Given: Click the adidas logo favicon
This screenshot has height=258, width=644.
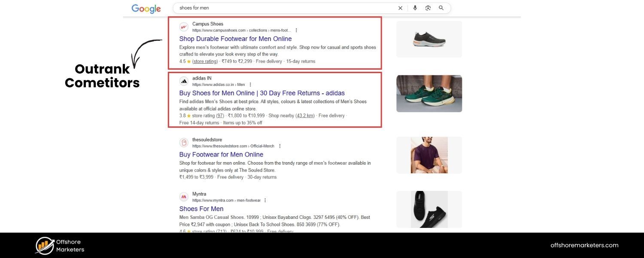Looking at the screenshot, I should click(x=184, y=81).
